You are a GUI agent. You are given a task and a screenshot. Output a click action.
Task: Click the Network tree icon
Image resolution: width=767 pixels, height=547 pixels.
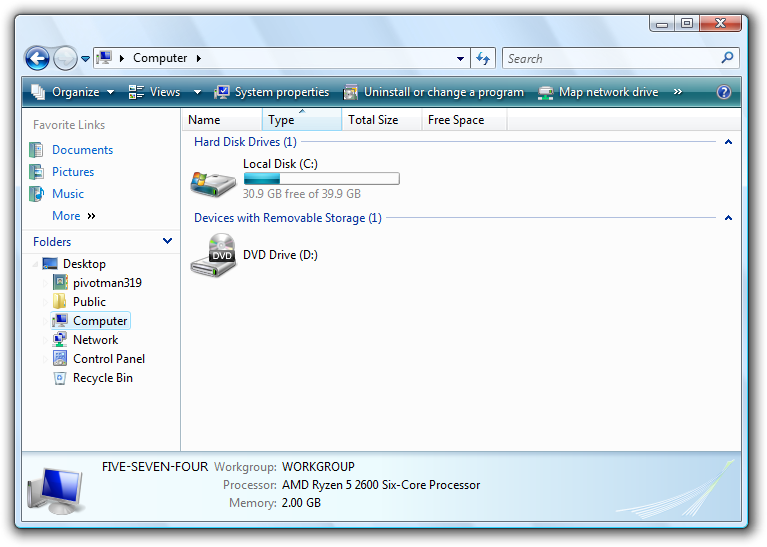point(60,340)
